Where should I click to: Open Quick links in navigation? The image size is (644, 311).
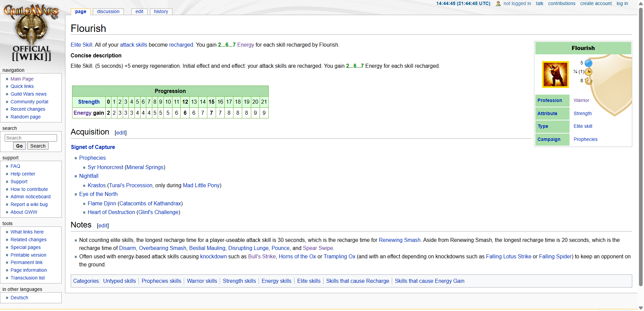[22, 86]
